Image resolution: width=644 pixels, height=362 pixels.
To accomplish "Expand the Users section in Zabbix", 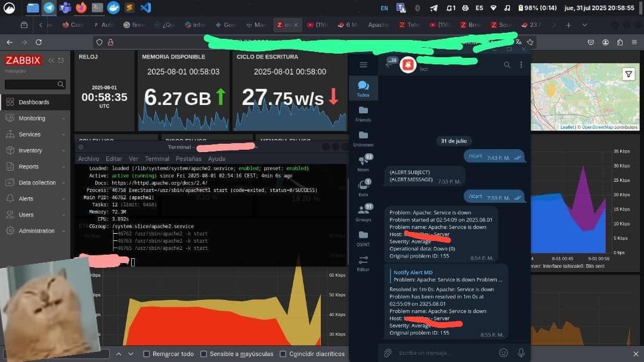I will [35, 215].
